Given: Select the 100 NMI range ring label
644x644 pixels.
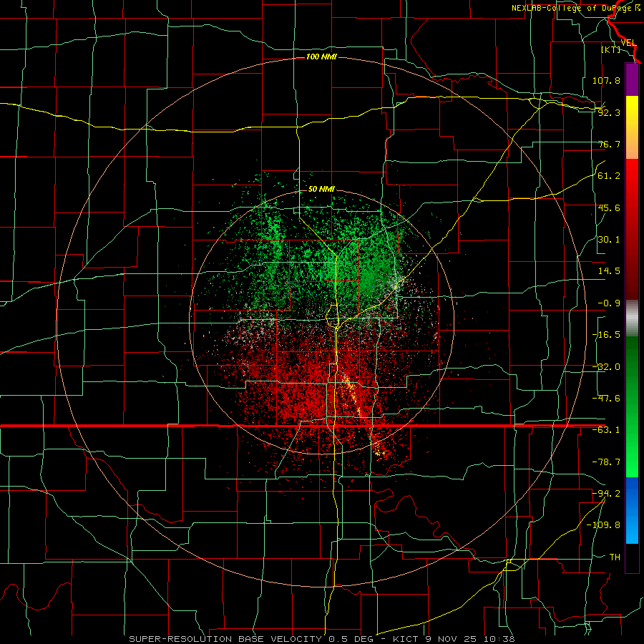Looking at the screenshot, I should [321, 57].
